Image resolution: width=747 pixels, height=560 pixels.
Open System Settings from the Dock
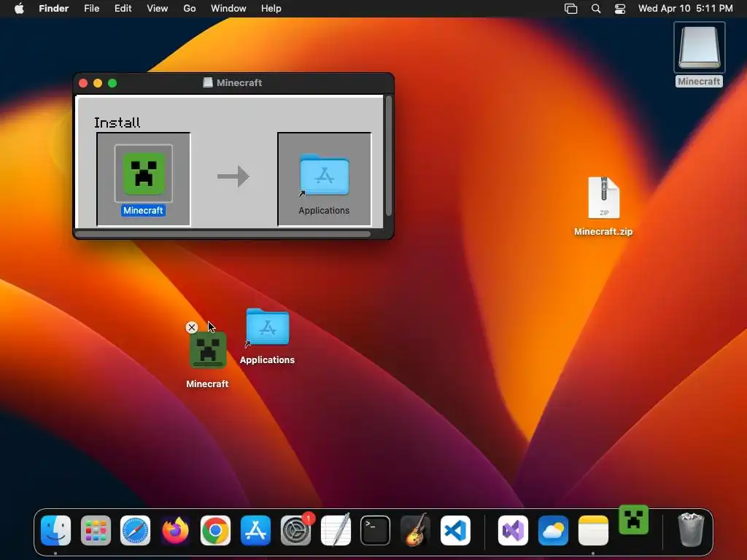point(295,531)
